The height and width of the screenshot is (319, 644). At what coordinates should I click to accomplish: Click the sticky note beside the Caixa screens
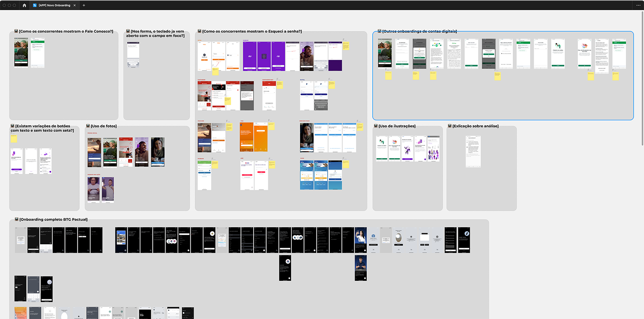(346, 164)
